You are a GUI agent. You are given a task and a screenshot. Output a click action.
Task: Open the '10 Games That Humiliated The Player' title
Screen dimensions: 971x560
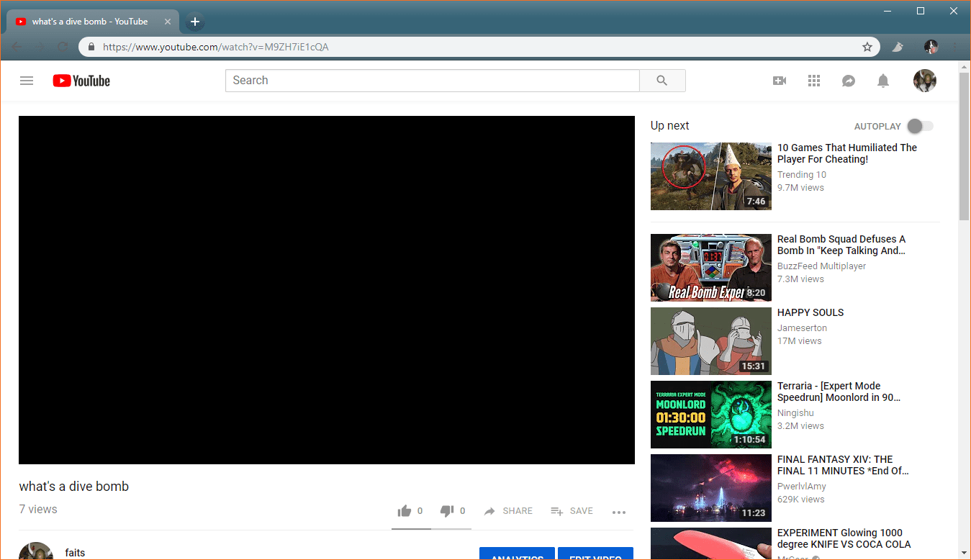click(x=847, y=153)
